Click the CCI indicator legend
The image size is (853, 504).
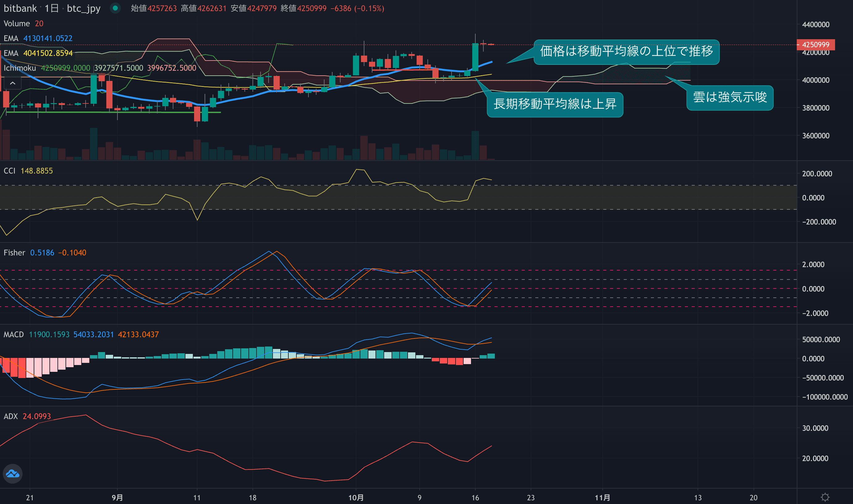[10, 171]
